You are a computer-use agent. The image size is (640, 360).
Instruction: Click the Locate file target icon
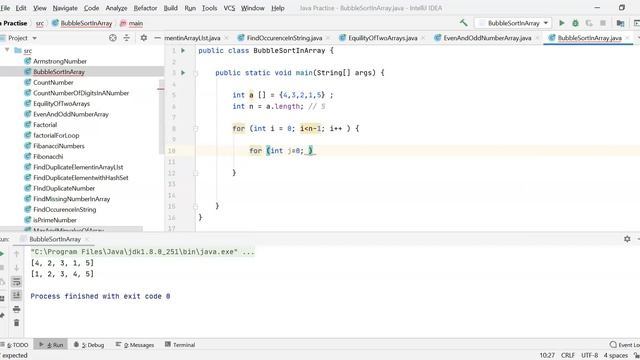coord(113,38)
